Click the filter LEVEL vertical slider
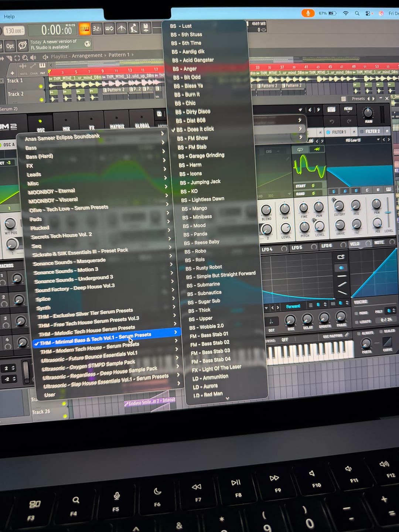The image size is (399, 532). click(388, 212)
